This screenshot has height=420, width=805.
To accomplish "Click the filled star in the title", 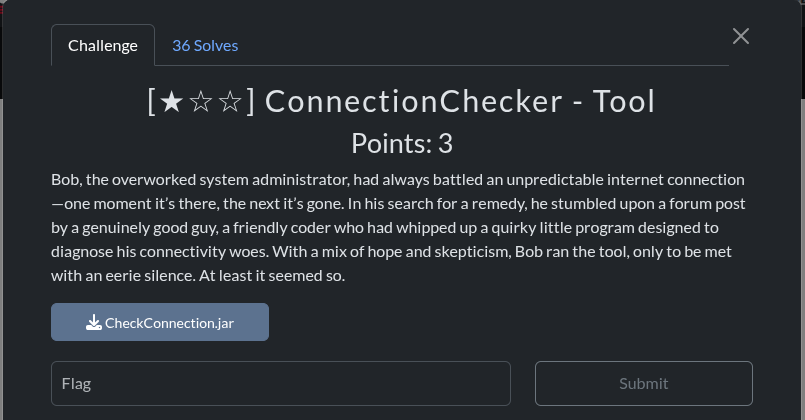I will point(171,102).
